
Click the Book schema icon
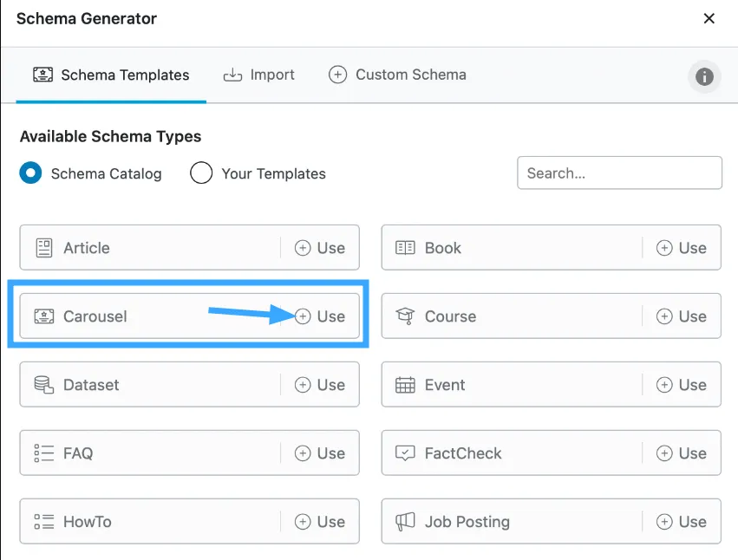[x=405, y=248]
